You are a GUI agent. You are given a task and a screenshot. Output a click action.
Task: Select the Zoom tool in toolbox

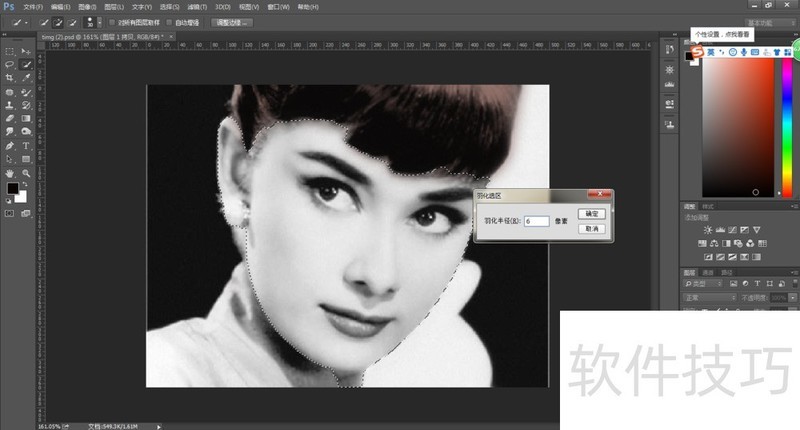point(25,172)
